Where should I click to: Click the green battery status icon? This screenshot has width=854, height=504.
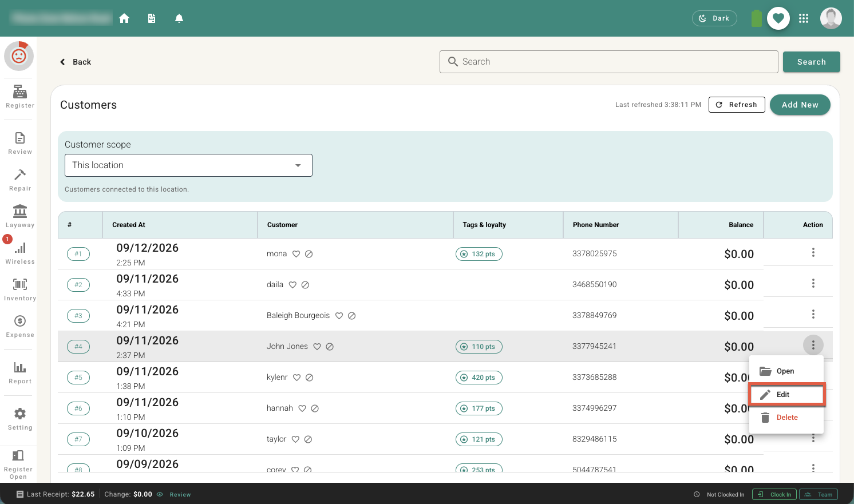click(757, 18)
